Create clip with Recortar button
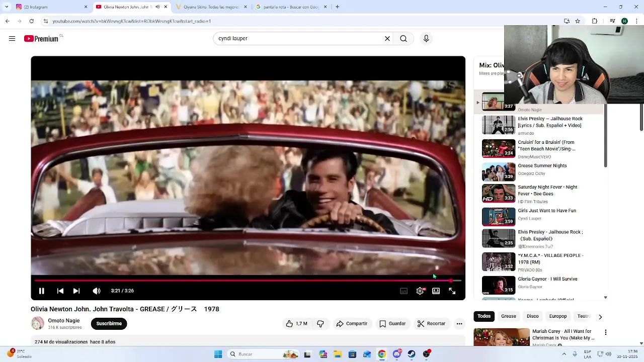 (x=431, y=323)
